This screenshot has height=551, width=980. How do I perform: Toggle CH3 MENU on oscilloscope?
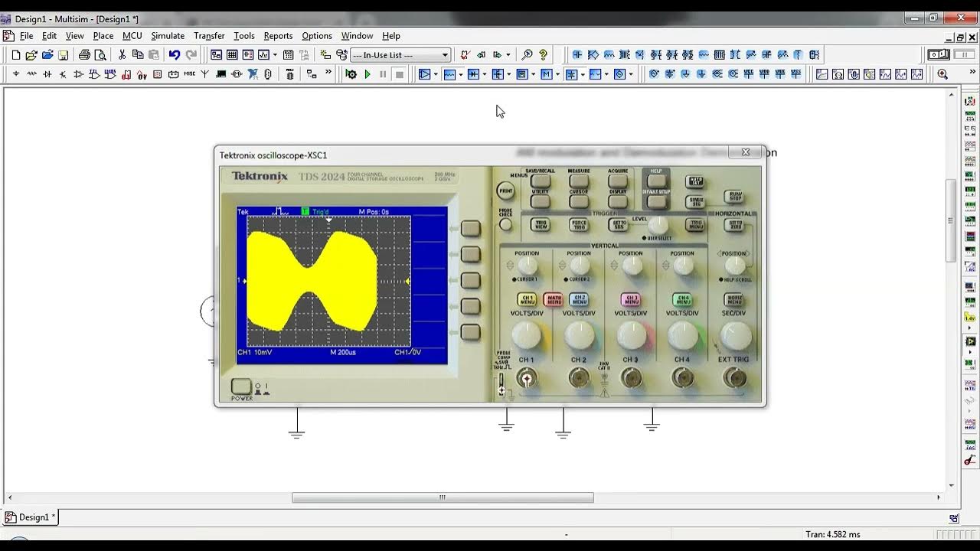point(631,300)
